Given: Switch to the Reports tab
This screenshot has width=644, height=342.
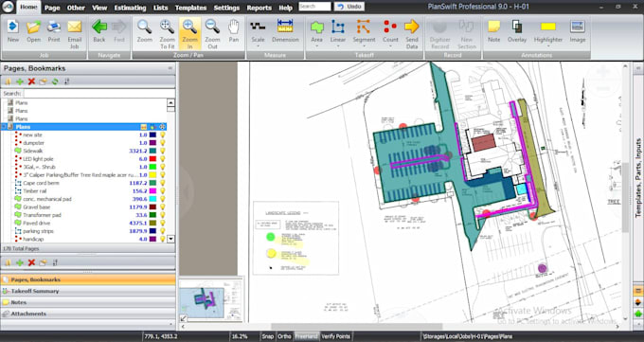Looking at the screenshot, I should [x=259, y=8].
